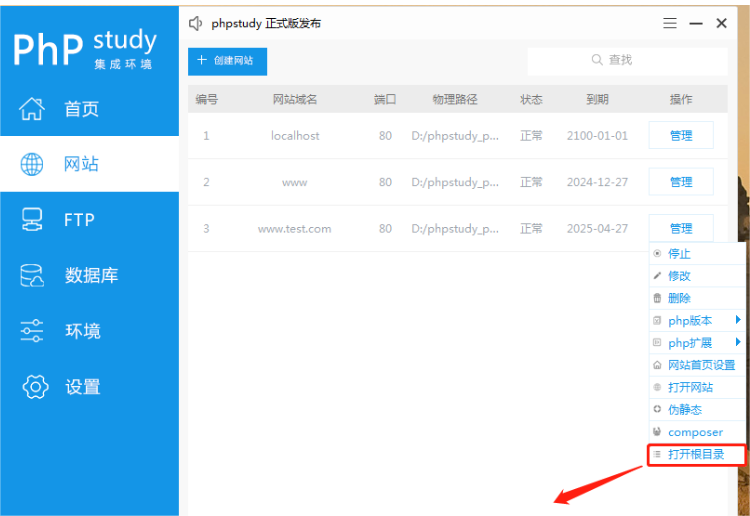Go to the 首页 sidebar tab
The height and width of the screenshot is (516, 750).
89,109
